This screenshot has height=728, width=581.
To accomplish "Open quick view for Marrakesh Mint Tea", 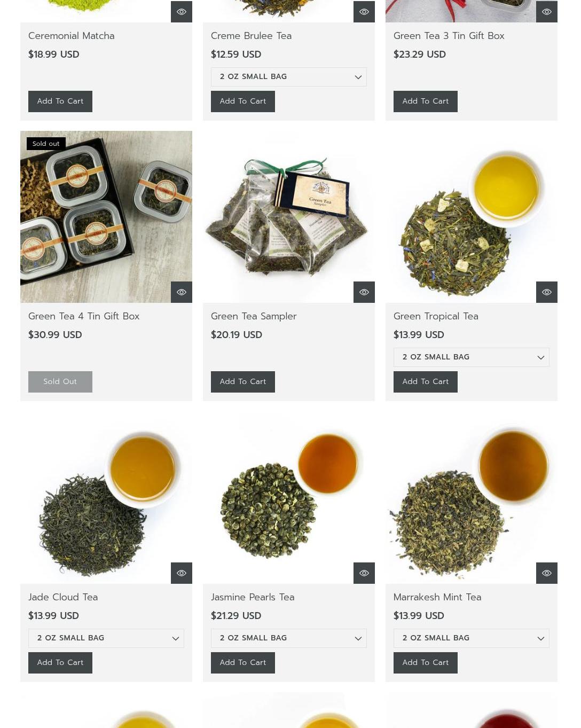I will pyautogui.click(x=547, y=573).
